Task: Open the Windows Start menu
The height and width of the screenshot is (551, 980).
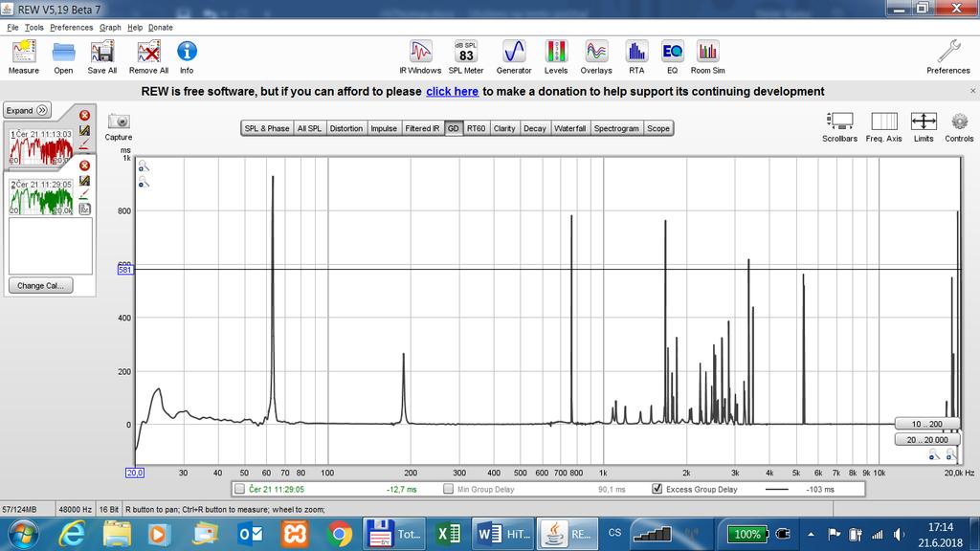Action: pos(23,534)
